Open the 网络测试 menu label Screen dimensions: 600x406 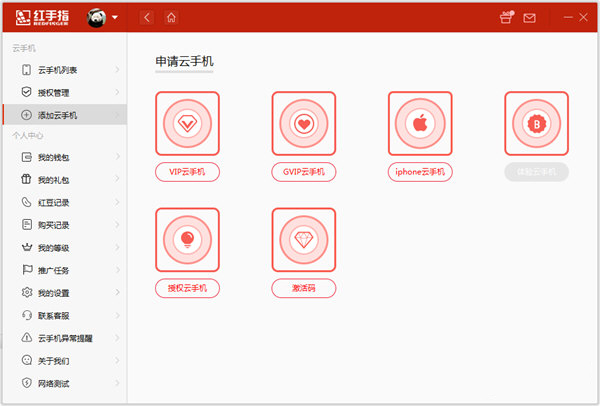point(53,383)
